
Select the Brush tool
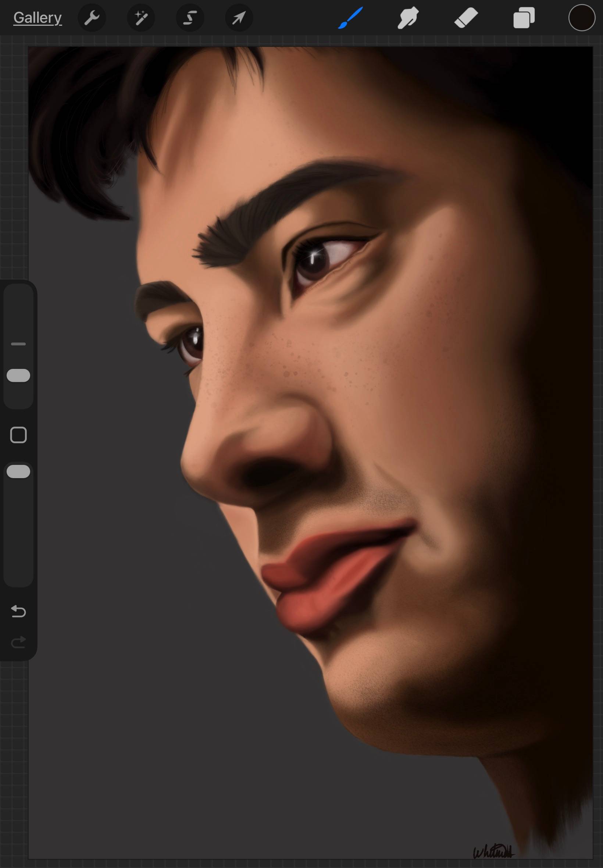[351, 18]
